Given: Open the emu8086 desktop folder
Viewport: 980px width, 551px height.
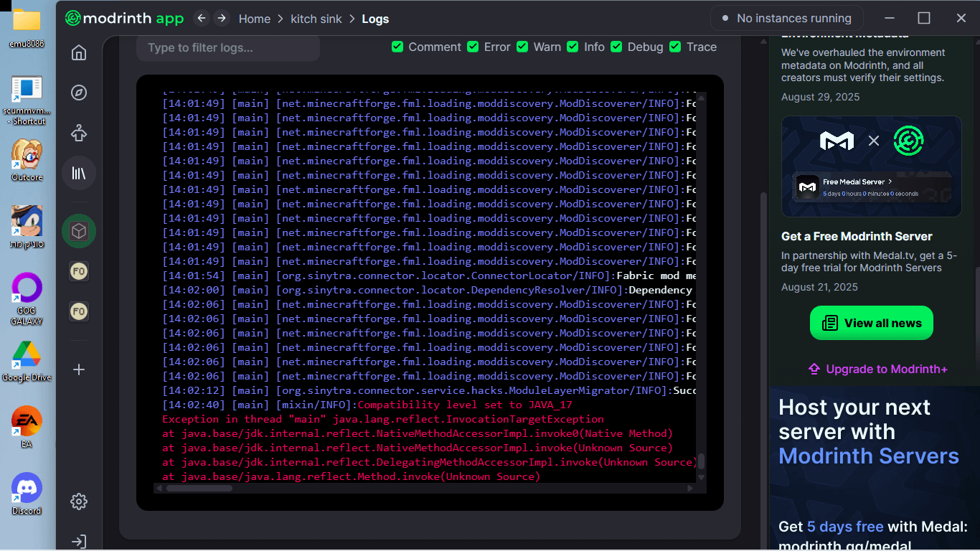Looking at the screenshot, I should click(x=27, y=27).
